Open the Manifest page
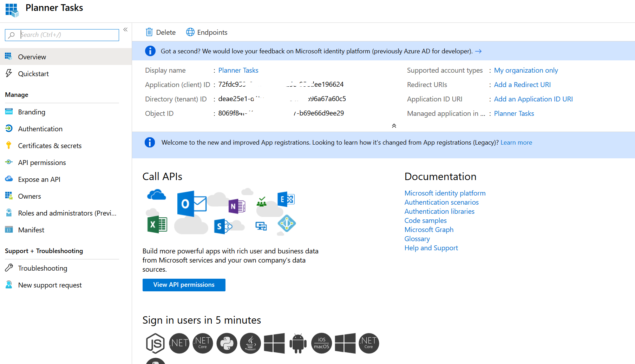635x364 pixels. [31, 230]
